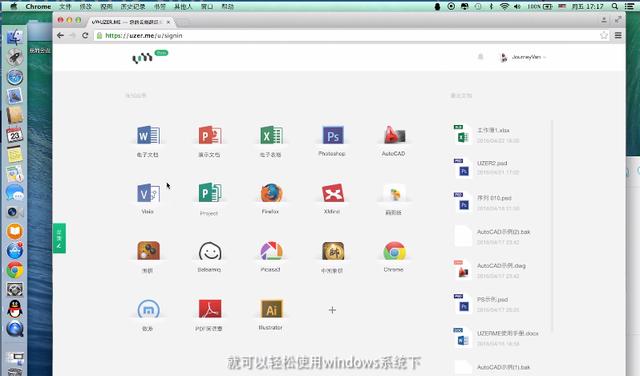
Task: Open the Word 电子文档 app icon
Action: [x=148, y=135]
